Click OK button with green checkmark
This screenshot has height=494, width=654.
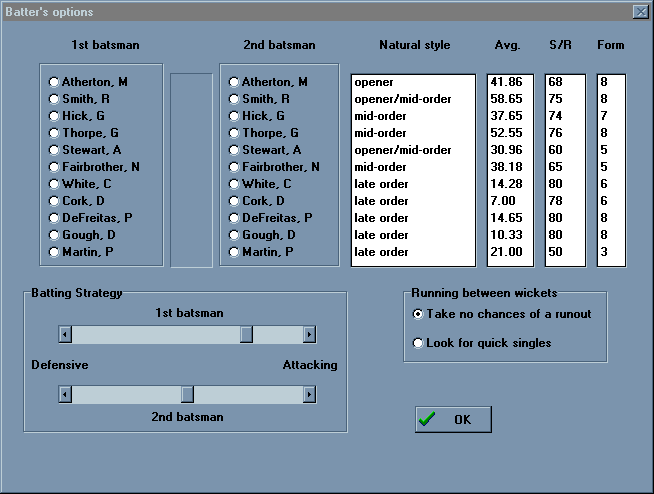coord(453,420)
